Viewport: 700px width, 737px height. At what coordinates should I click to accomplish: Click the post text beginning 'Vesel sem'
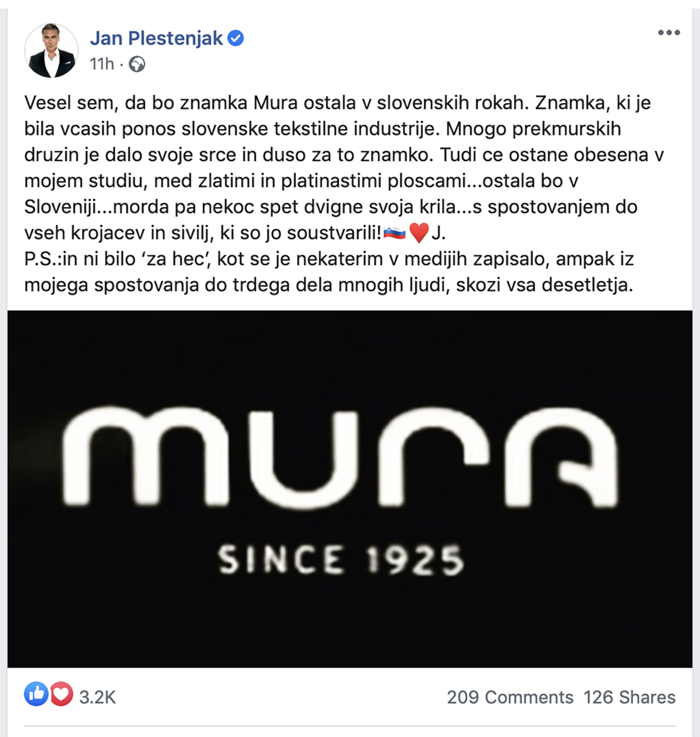344,168
